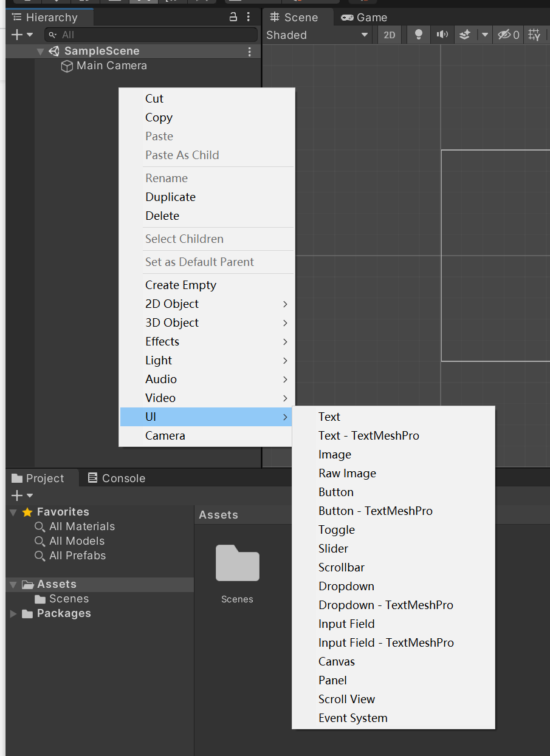Toggle scene lighting with the bulb icon
Viewport: 550px width, 756px height.
418,35
